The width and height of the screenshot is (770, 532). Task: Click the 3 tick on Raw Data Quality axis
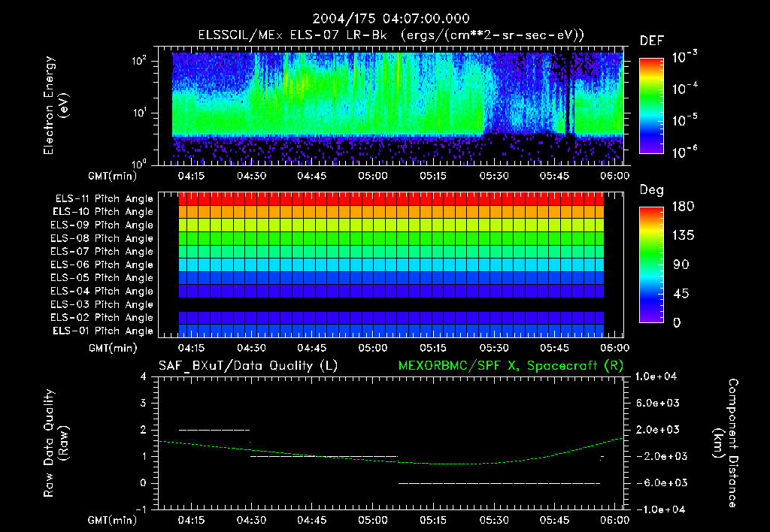click(144, 403)
